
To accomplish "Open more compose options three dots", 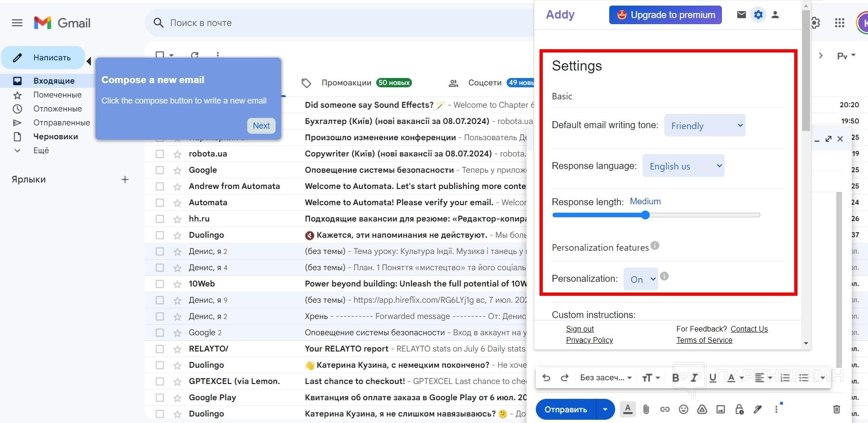I will click(x=776, y=409).
